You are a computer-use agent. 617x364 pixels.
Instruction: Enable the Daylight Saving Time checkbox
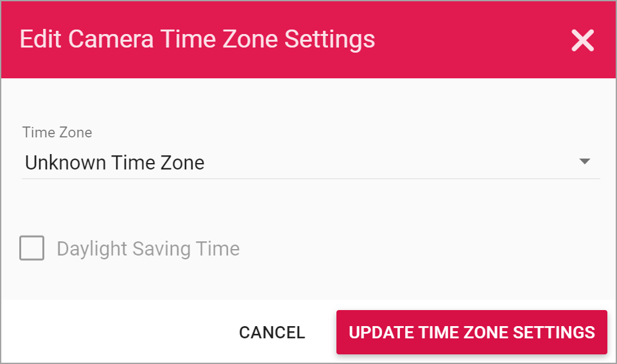click(32, 248)
